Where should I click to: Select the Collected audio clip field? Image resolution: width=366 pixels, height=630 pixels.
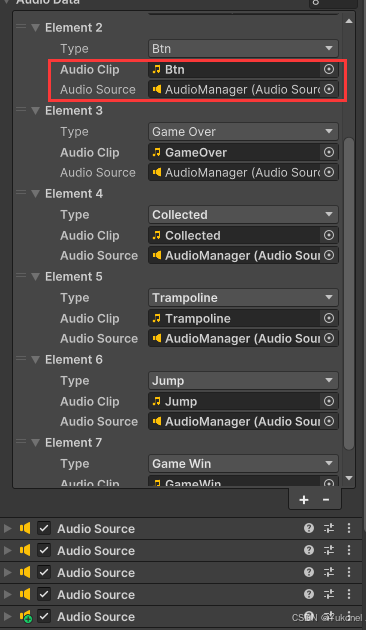click(x=235, y=235)
